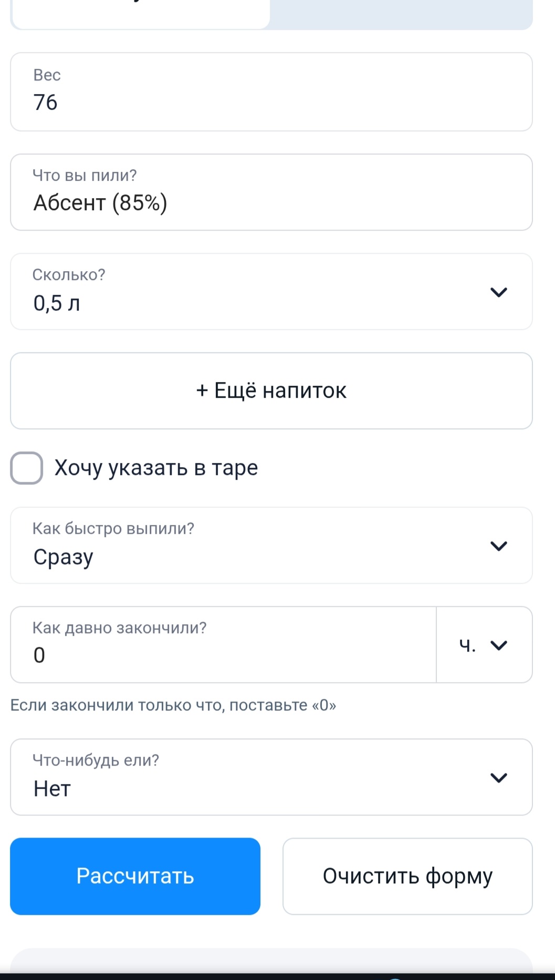Click the Что вы пили? field with Абсент
This screenshot has height=980, width=555.
[271, 193]
